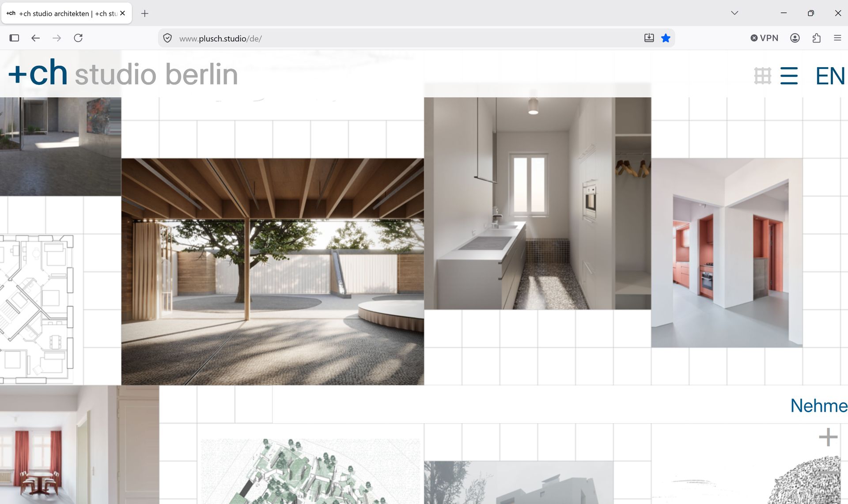
Task: Go back to the previous page
Action: point(35,38)
